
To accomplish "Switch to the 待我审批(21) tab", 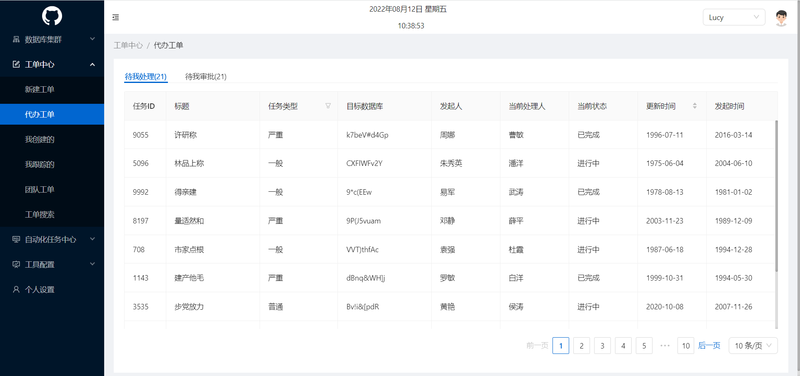I will [206, 77].
